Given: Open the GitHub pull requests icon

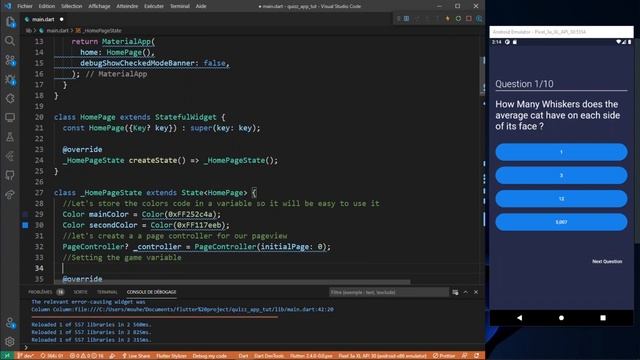Looking at the screenshot, I should coord(10,176).
